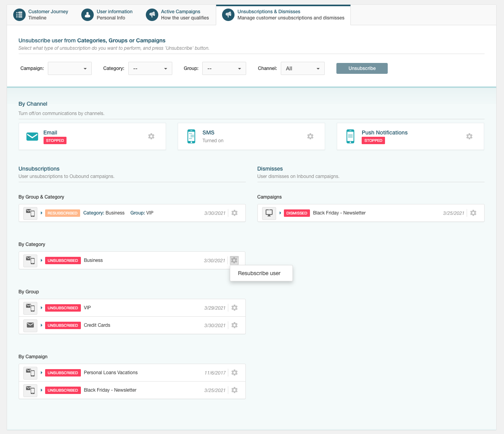
Task: Click the monitor icon on dismissed campaign row
Action: (x=269, y=213)
